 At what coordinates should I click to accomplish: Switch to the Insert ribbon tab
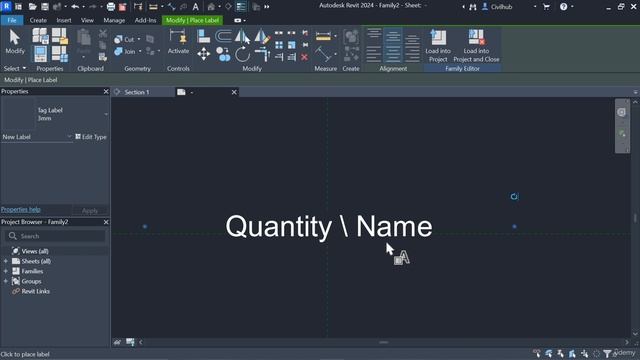click(x=64, y=20)
